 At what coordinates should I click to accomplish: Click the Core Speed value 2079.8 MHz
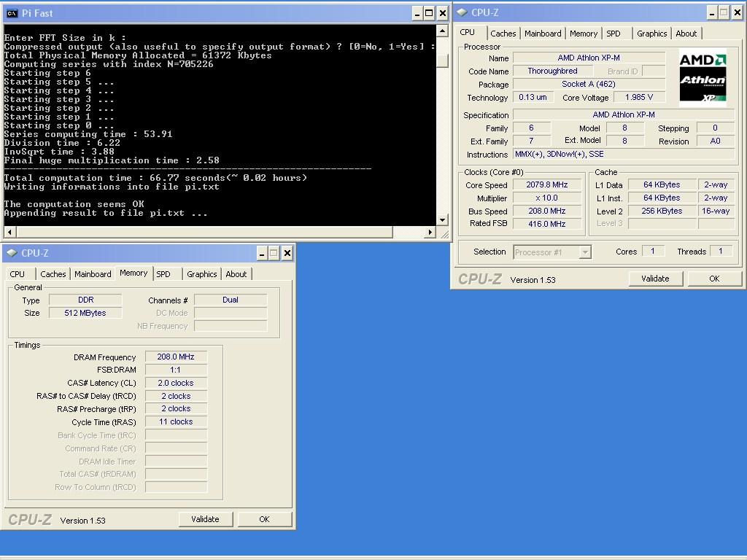(x=547, y=184)
